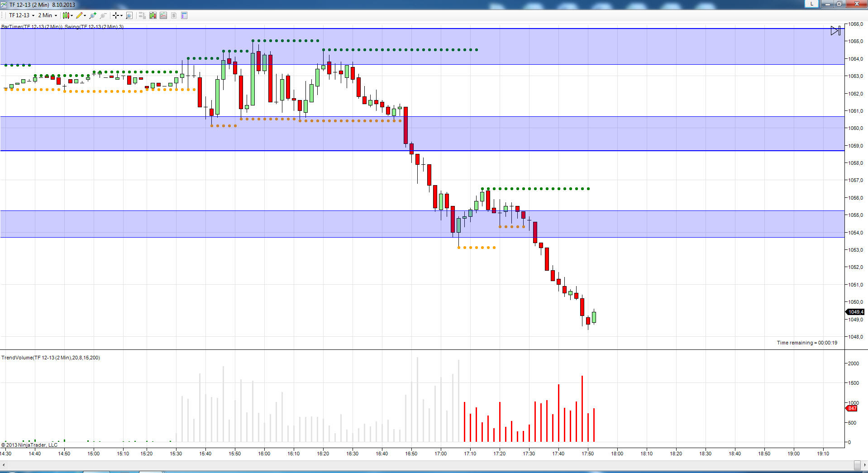Image resolution: width=868 pixels, height=473 pixels.
Task: Click the 1066,0 price axis label
Action: tap(855, 24)
